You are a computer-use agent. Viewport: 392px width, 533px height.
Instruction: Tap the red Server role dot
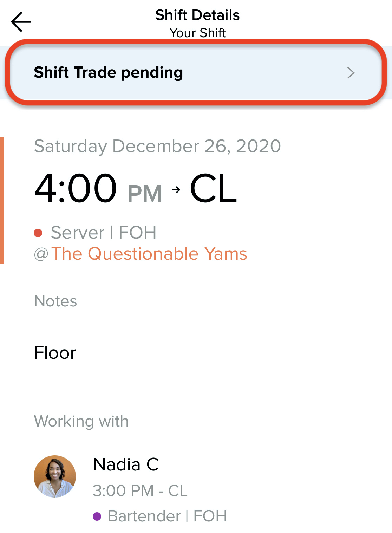(x=38, y=233)
